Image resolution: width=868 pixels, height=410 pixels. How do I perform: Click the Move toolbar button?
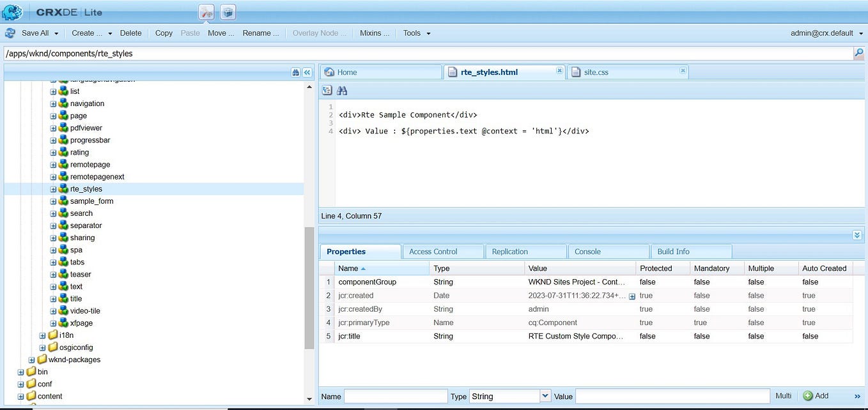221,33
